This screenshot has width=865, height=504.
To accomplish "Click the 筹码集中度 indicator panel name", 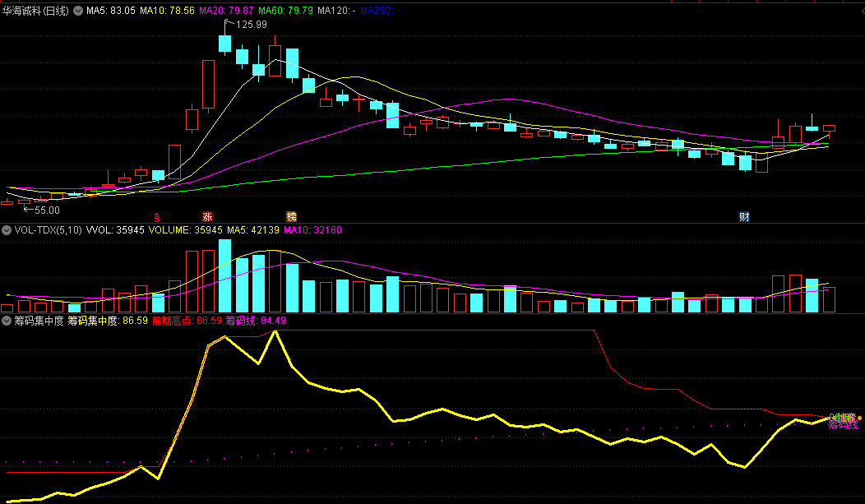I will (39, 321).
